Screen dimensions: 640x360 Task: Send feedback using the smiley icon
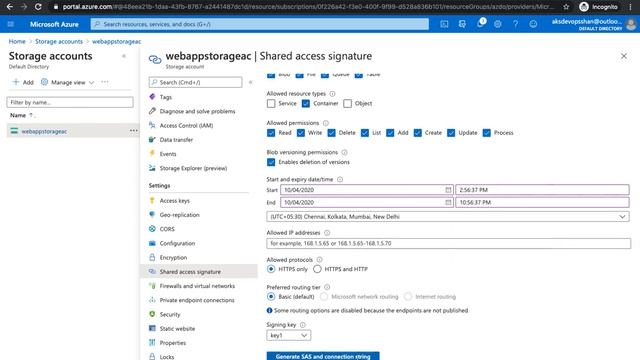(x=533, y=24)
